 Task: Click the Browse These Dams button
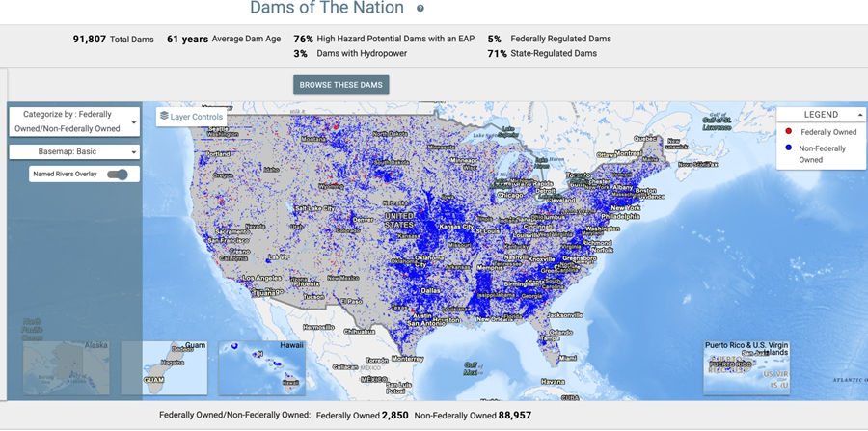pos(341,85)
